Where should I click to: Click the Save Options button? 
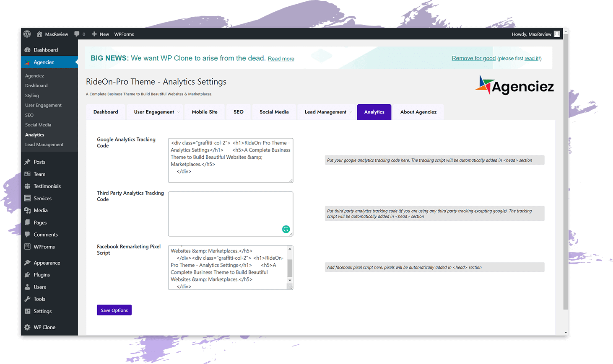(114, 310)
